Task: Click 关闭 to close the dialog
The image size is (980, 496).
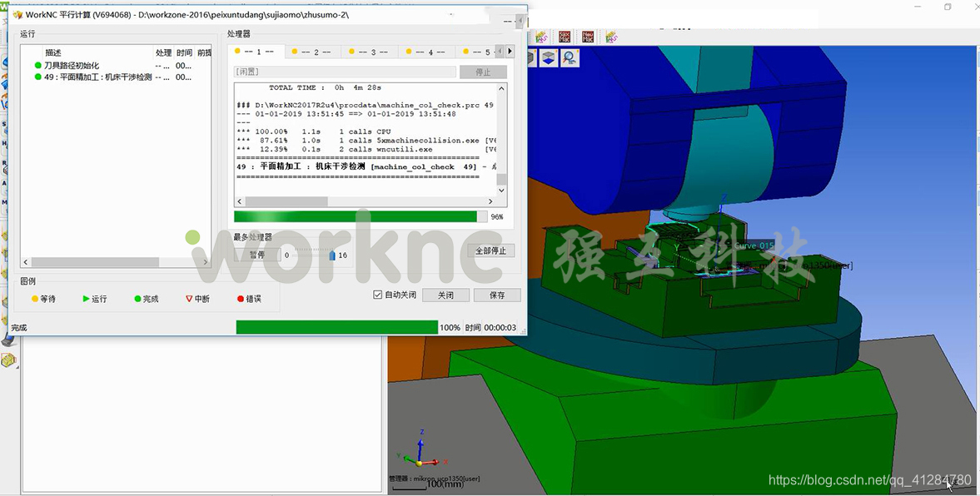Action: 445,295
